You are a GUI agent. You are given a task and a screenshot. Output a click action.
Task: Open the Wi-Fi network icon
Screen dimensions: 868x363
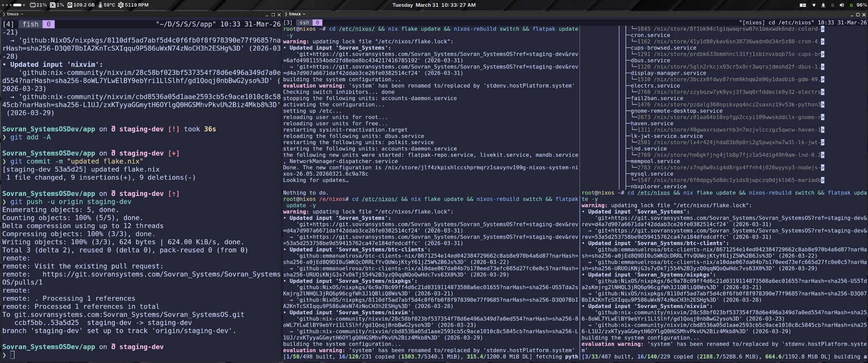coord(814,5)
